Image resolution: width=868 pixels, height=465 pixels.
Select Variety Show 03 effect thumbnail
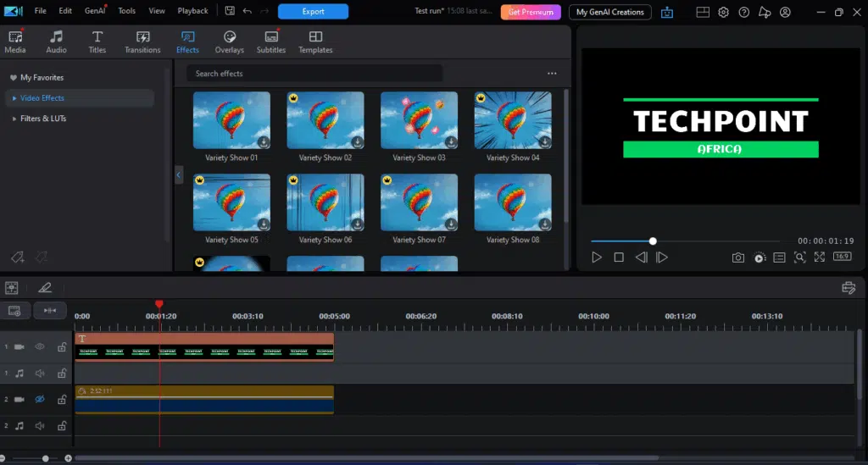coord(419,120)
